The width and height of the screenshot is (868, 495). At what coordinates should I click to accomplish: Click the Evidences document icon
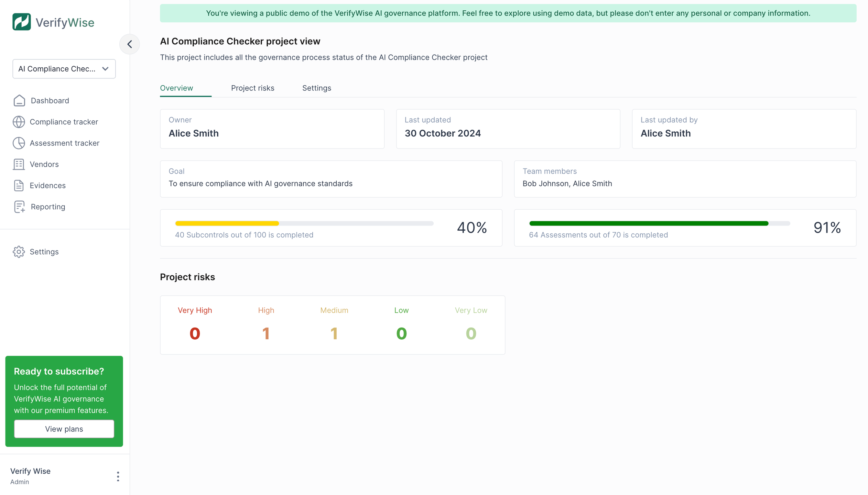[x=19, y=186]
